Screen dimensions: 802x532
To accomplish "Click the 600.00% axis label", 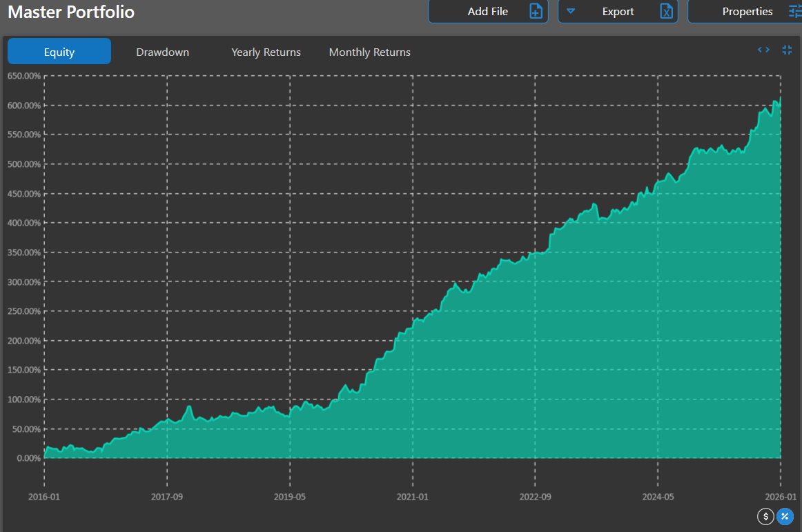I will pyautogui.click(x=24, y=106).
